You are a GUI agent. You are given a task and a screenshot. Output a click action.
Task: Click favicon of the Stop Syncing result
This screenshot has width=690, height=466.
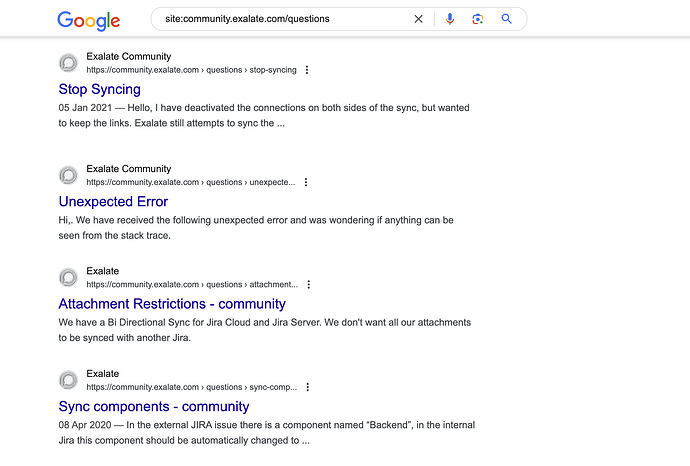pyautogui.click(x=68, y=63)
